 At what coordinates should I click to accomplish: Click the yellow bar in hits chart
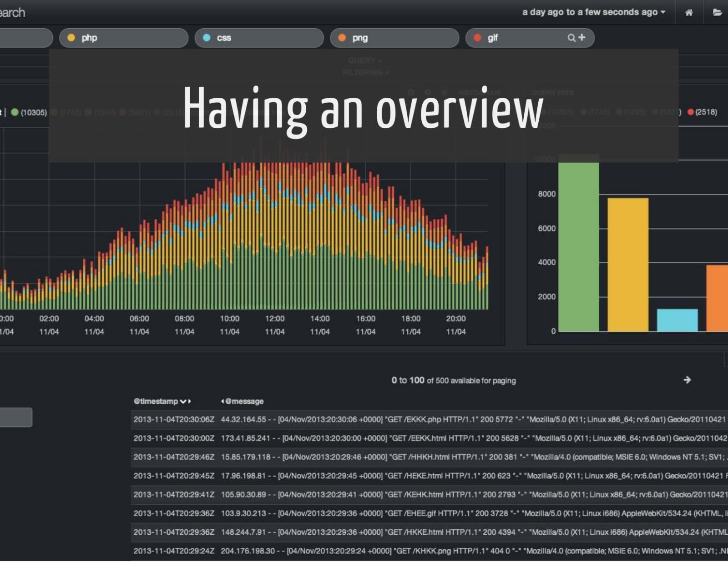628,265
